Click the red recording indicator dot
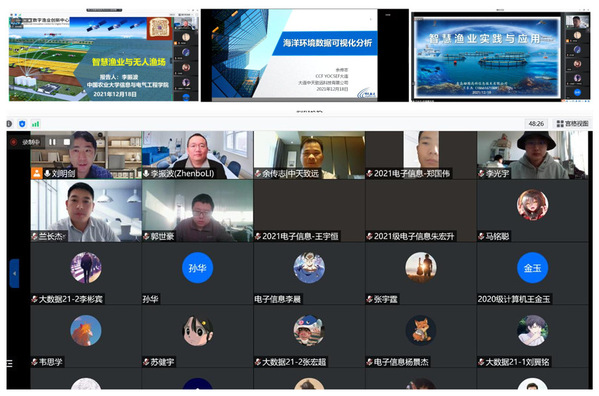This screenshot has height=396, width=599. (14, 142)
